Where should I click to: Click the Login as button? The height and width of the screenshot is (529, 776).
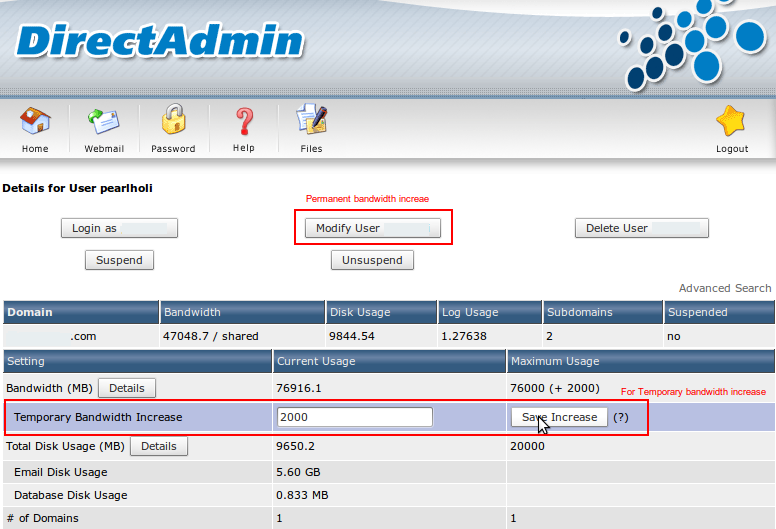coord(119,228)
